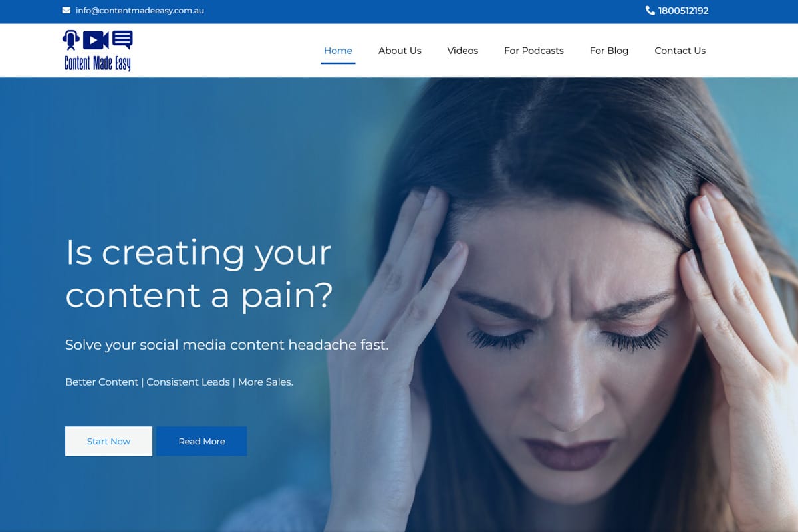798x532 pixels.
Task: Click the envelope email icon
Action: pyautogui.click(x=66, y=11)
